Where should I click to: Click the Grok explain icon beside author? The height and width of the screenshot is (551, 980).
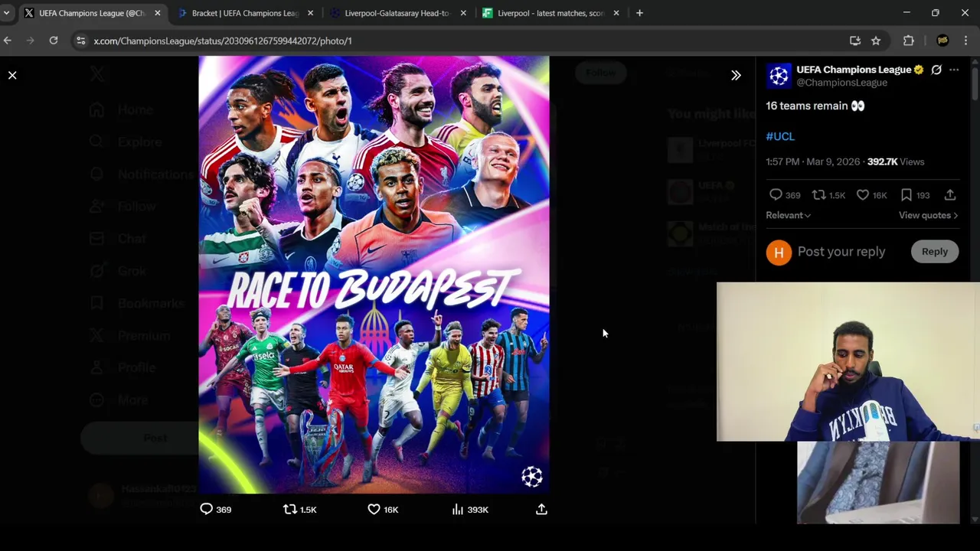pyautogui.click(x=936, y=70)
